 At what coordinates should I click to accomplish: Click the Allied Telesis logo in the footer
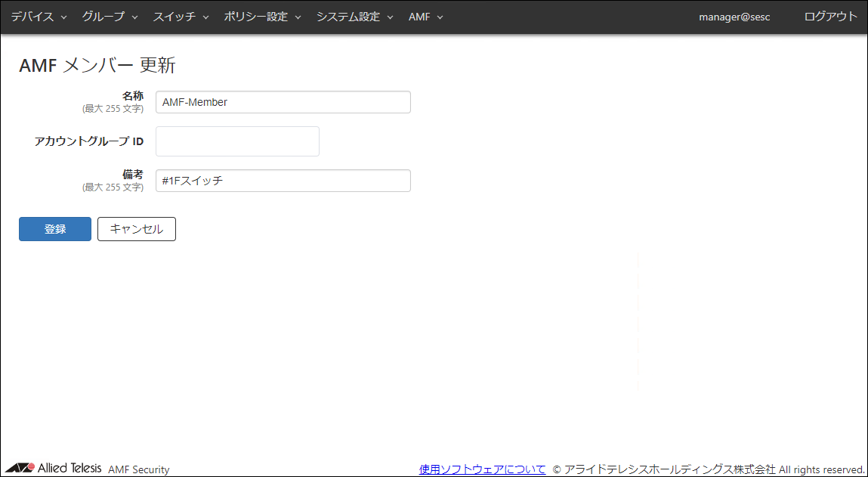tap(53, 468)
